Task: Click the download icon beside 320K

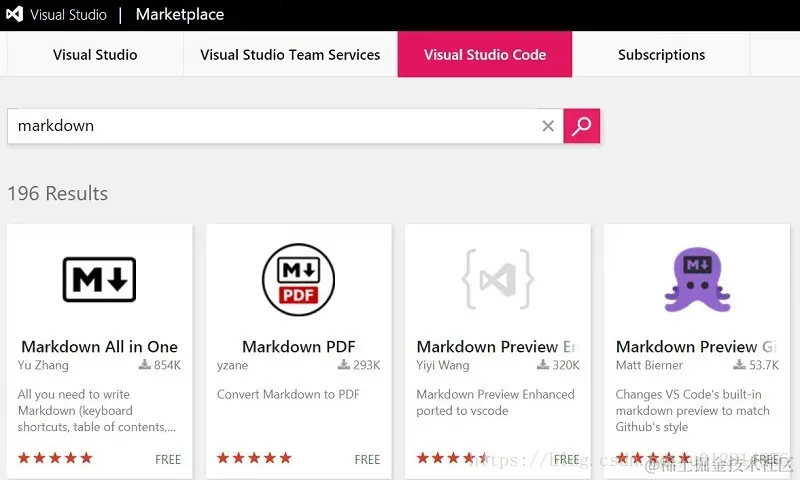Action: 543,364
